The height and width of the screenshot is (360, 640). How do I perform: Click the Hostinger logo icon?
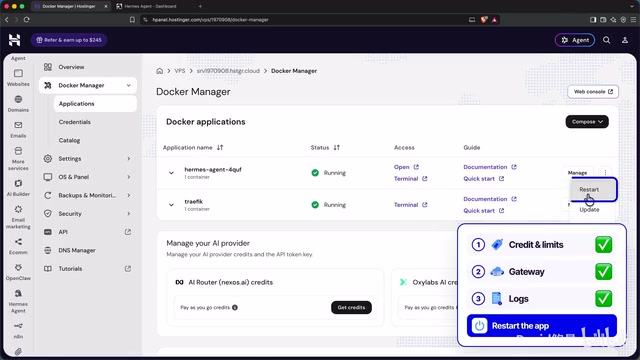click(15, 40)
